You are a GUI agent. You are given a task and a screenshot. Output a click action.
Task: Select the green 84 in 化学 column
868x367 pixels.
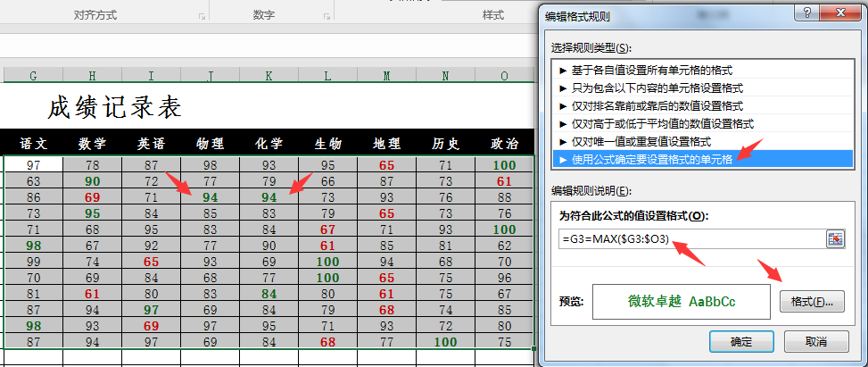(269, 294)
